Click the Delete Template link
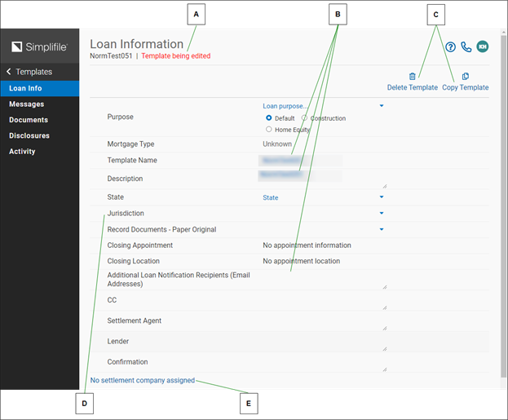508x420 pixels. (412, 87)
